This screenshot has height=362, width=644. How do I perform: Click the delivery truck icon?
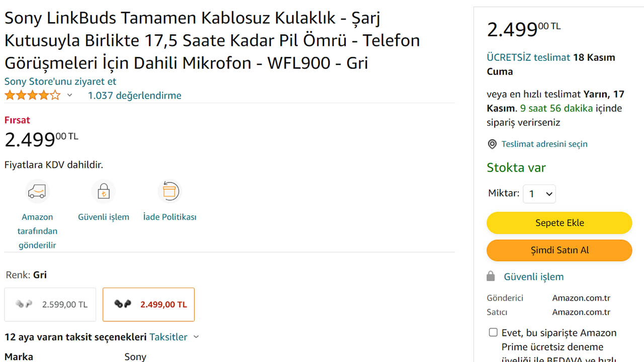click(37, 192)
